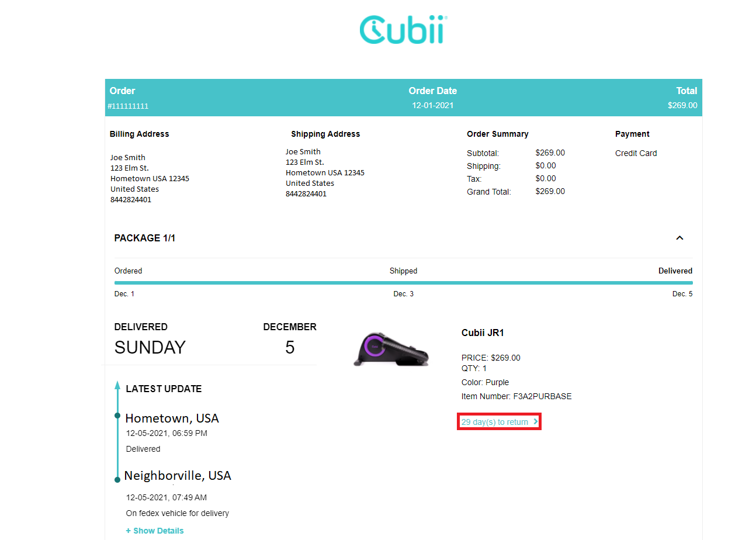Image resolution: width=756 pixels, height=540 pixels.
Task: Click the upward arrow atop the tracking timeline
Action: (117, 385)
